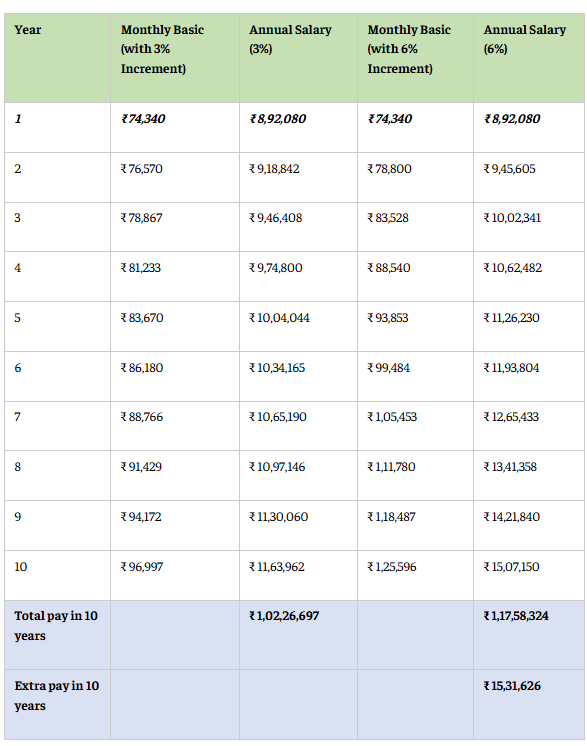This screenshot has height=746, width=587.
Task: Select the ₹1,18,487 monthly basic cell
Action: [x=391, y=517]
